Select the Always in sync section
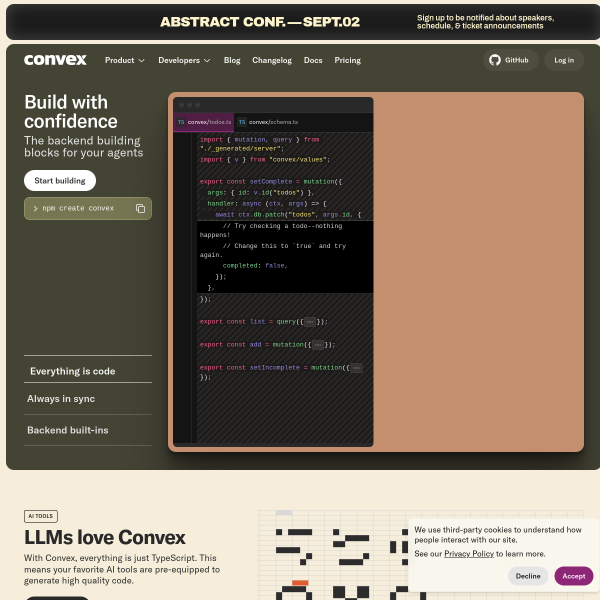 coord(88,399)
